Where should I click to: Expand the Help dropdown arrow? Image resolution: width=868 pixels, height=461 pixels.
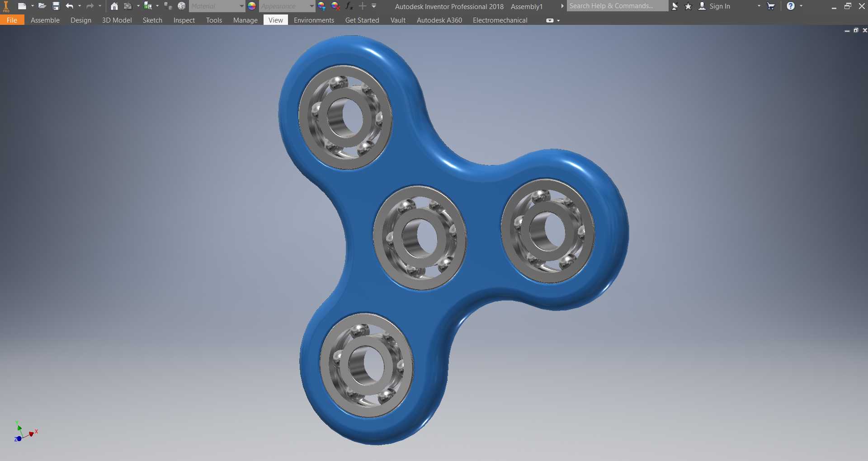(x=801, y=6)
